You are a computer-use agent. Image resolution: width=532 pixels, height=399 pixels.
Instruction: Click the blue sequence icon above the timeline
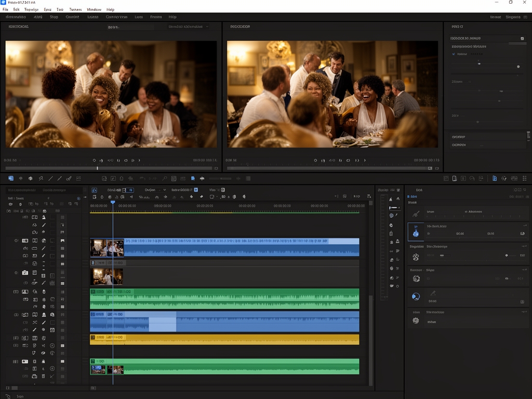pyautogui.click(x=94, y=190)
